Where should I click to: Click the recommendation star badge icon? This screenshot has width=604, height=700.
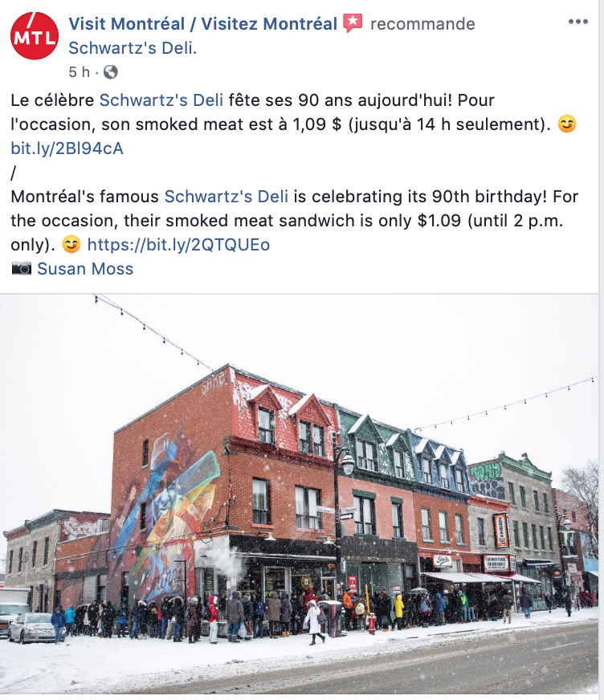353,22
